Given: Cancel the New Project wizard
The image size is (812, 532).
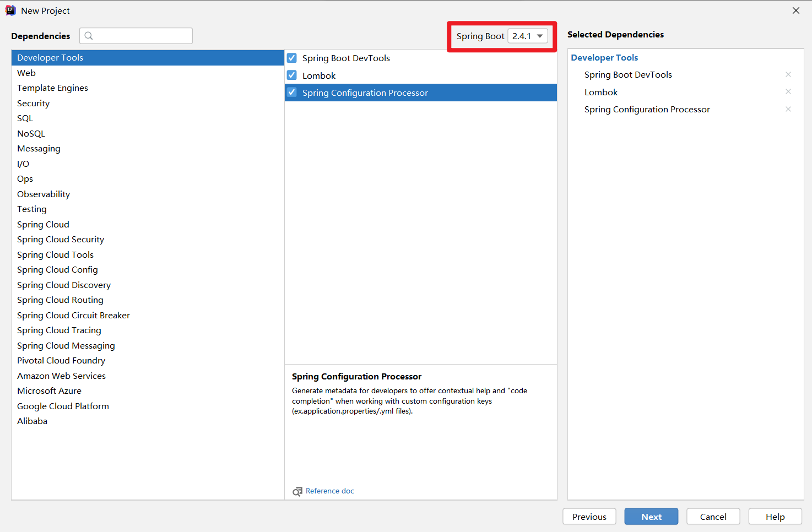Looking at the screenshot, I should click(713, 517).
